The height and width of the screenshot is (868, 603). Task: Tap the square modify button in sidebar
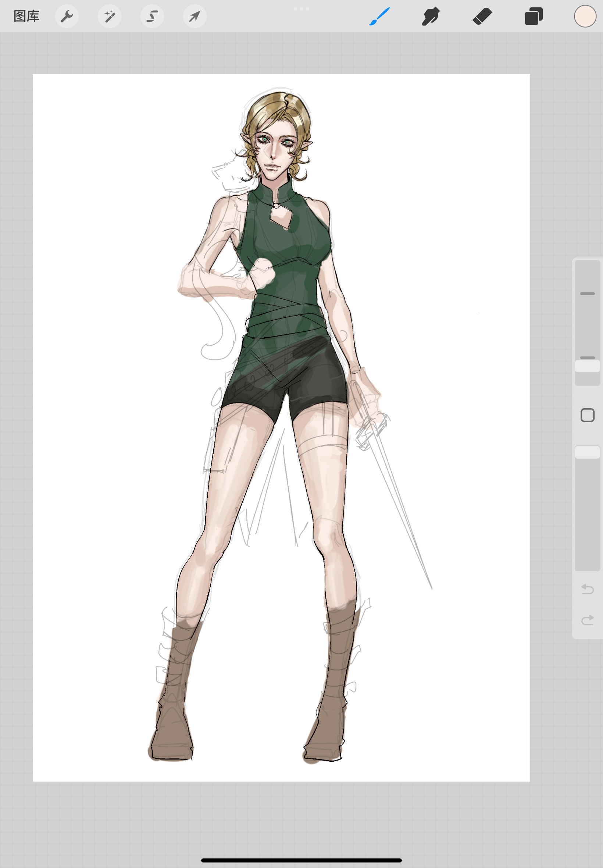587,415
